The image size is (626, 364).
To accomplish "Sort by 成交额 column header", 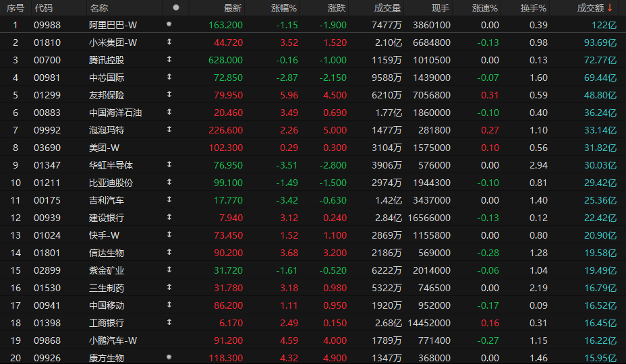I will tap(594, 8).
